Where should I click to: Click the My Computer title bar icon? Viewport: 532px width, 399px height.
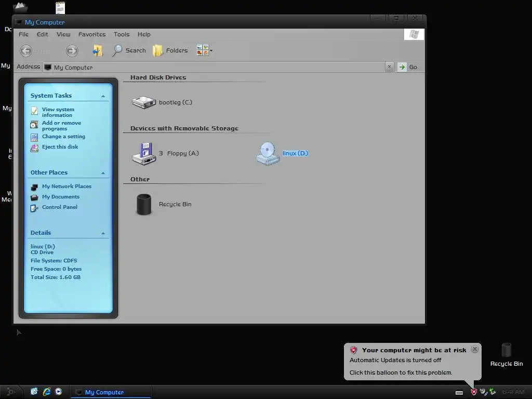19,22
